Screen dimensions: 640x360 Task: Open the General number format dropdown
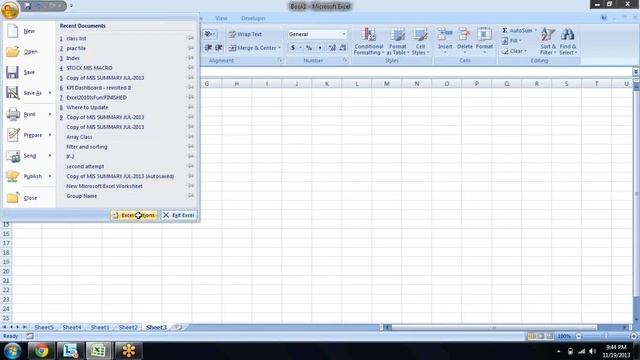coord(344,34)
